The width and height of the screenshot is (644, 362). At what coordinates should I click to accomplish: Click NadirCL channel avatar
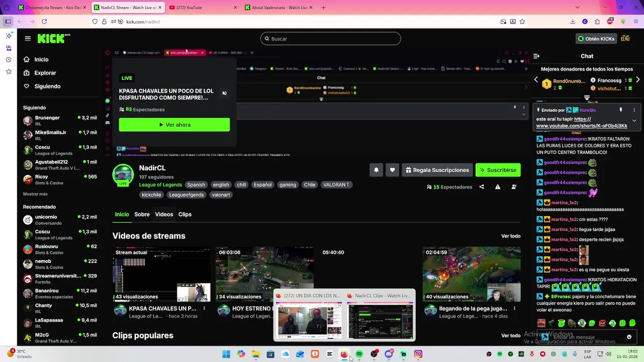(x=123, y=175)
